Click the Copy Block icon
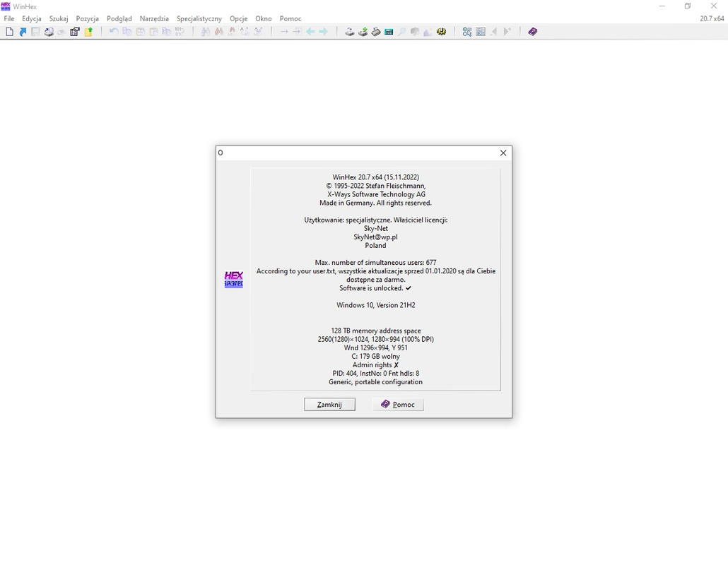The width and height of the screenshot is (728, 565). pyautogui.click(x=127, y=32)
